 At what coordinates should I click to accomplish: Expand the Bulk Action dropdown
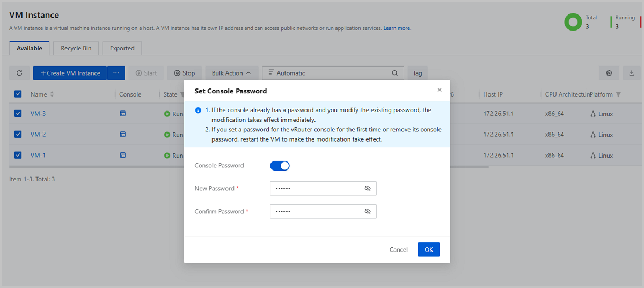pyautogui.click(x=231, y=73)
